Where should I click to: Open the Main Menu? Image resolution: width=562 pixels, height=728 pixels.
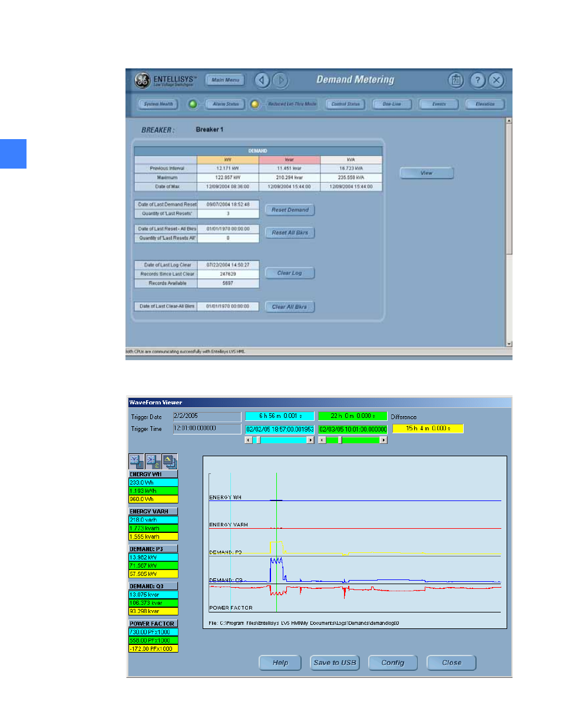pos(225,80)
